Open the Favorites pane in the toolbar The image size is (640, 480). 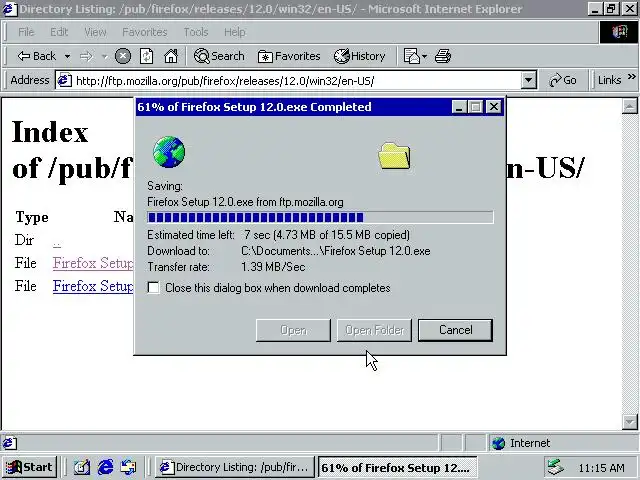tap(289, 56)
